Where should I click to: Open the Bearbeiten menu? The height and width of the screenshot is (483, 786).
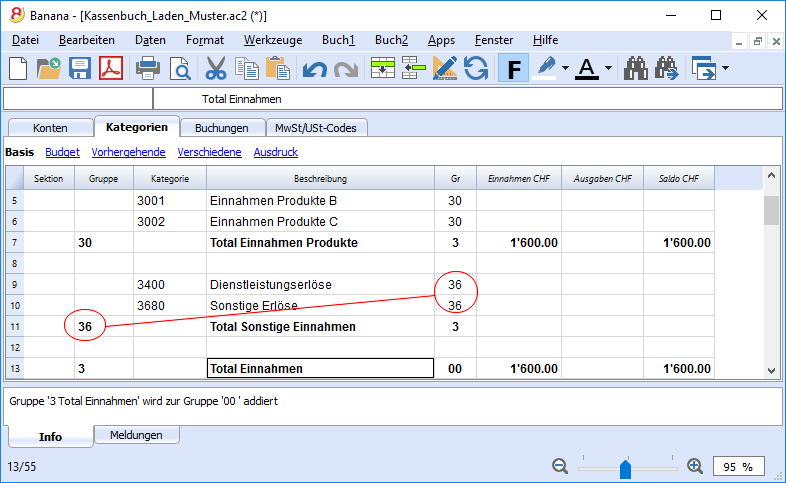[87, 40]
